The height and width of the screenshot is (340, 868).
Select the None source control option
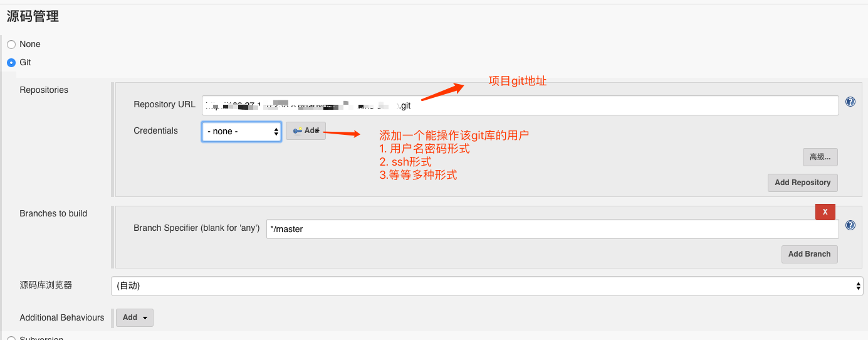(x=11, y=45)
